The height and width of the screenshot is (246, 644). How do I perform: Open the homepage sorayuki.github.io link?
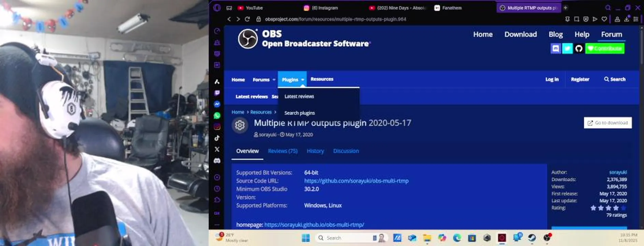[314, 225]
